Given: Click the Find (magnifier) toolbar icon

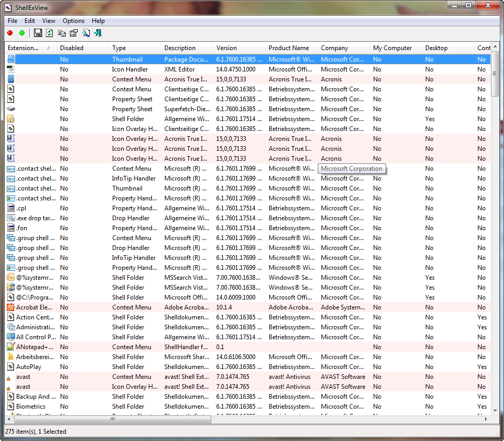Looking at the screenshot, I should (x=86, y=33).
